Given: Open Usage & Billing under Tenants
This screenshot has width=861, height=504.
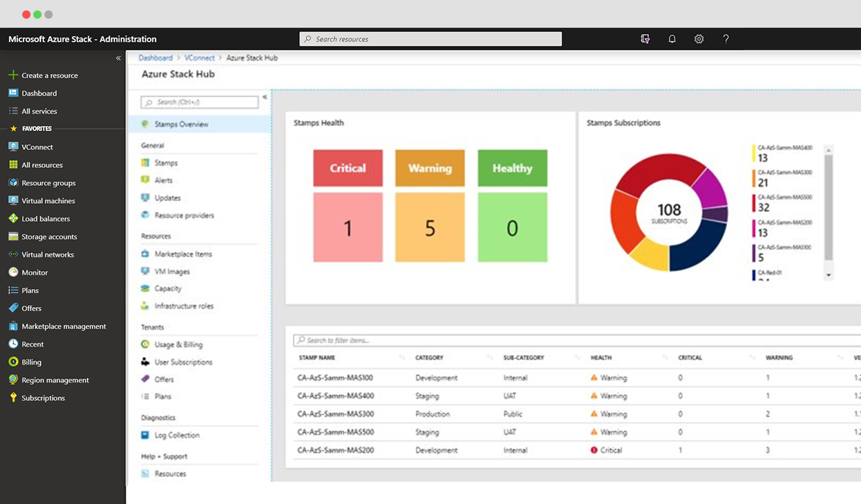Looking at the screenshot, I should click(178, 345).
